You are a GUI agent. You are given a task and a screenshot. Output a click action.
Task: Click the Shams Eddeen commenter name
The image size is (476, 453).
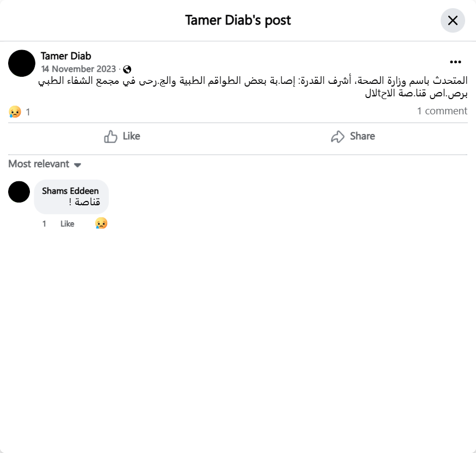click(x=70, y=191)
